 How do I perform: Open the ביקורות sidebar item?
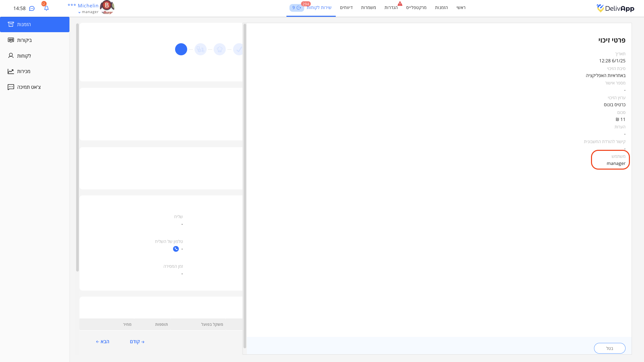coord(24,40)
